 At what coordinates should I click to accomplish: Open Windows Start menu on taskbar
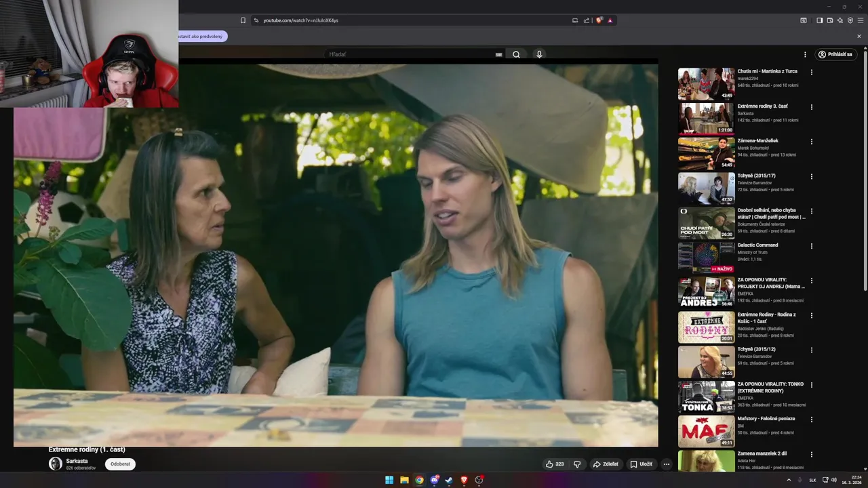(x=389, y=480)
